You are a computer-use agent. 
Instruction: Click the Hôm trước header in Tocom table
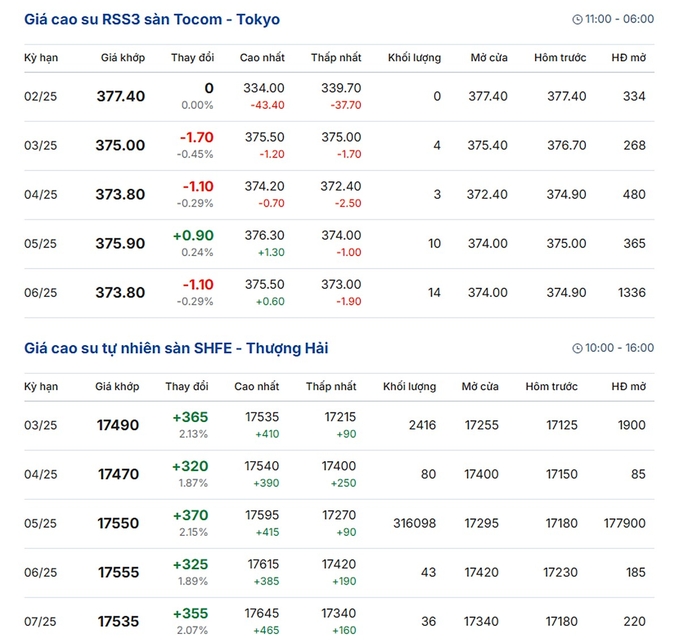[560, 58]
